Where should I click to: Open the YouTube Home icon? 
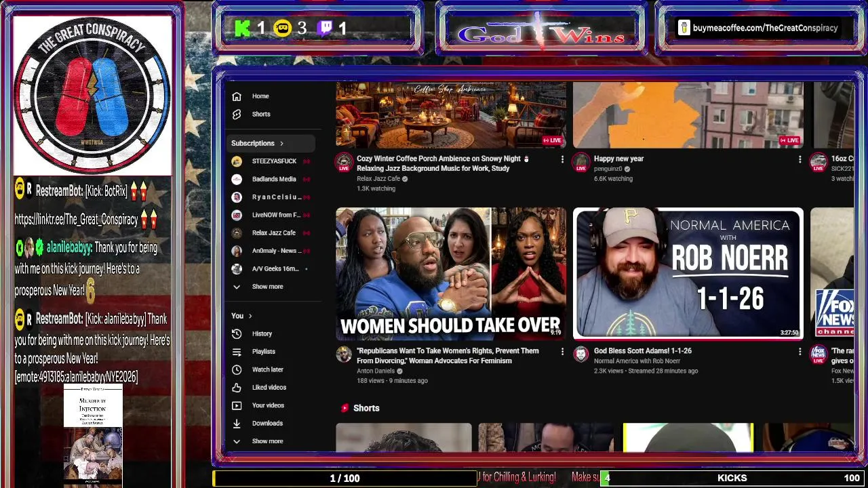[x=237, y=96]
